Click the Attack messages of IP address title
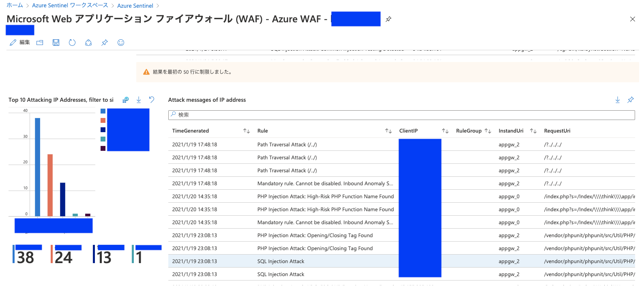The width and height of the screenshot is (644, 300). 207,100
